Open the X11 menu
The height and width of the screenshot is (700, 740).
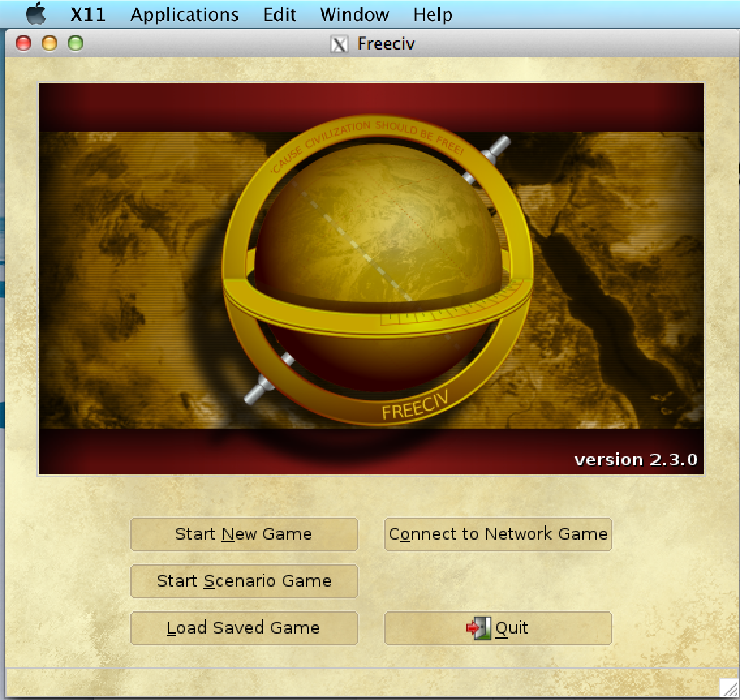89,14
